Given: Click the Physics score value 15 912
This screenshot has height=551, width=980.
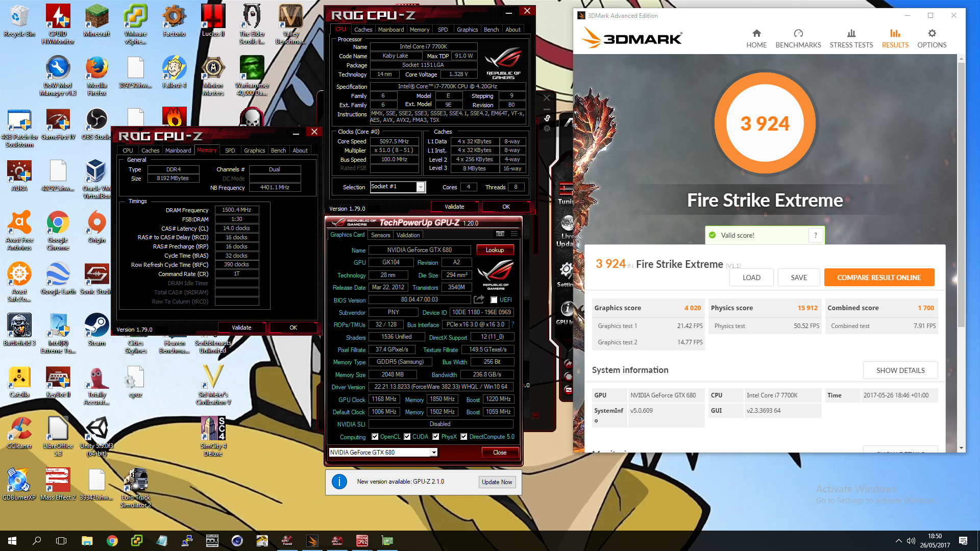Looking at the screenshot, I should pos(807,308).
